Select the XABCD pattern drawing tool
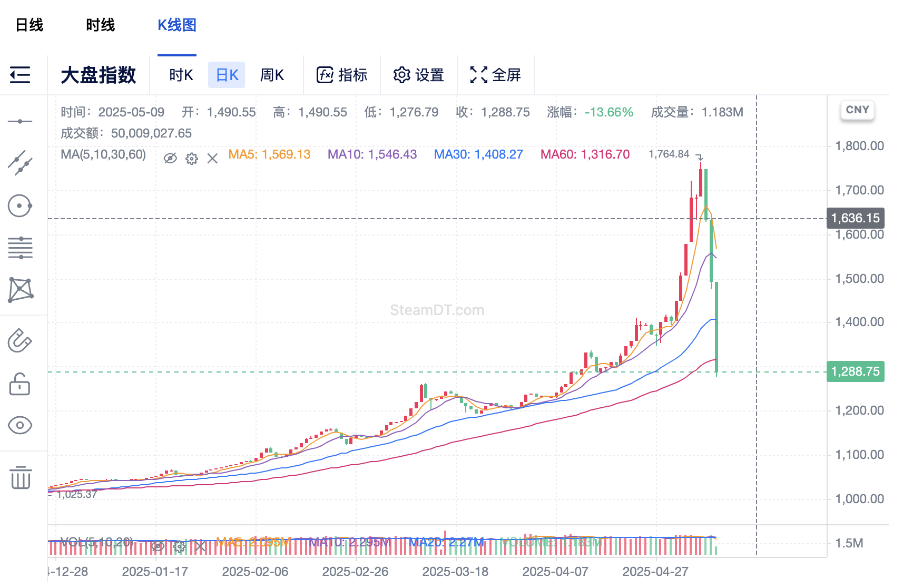 19,289
